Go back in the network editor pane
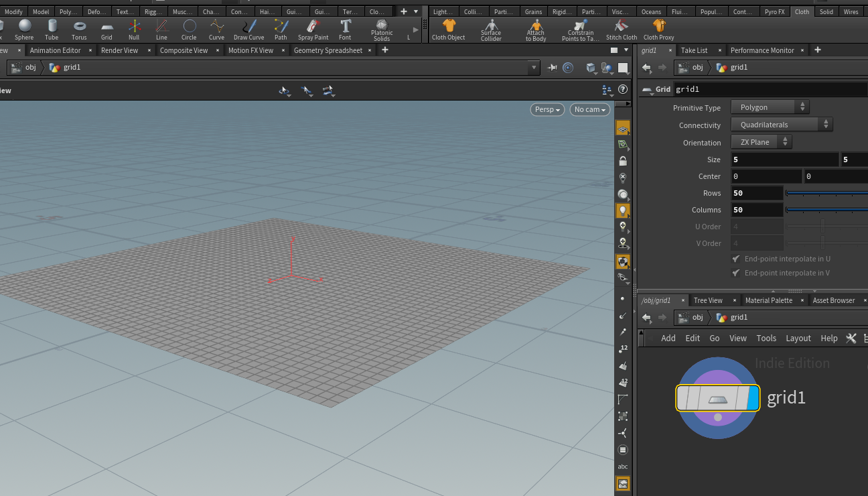868x496 pixels. [x=647, y=317]
